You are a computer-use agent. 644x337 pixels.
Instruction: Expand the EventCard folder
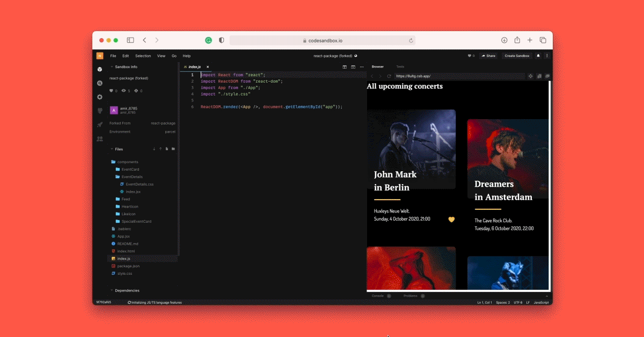coord(130,169)
